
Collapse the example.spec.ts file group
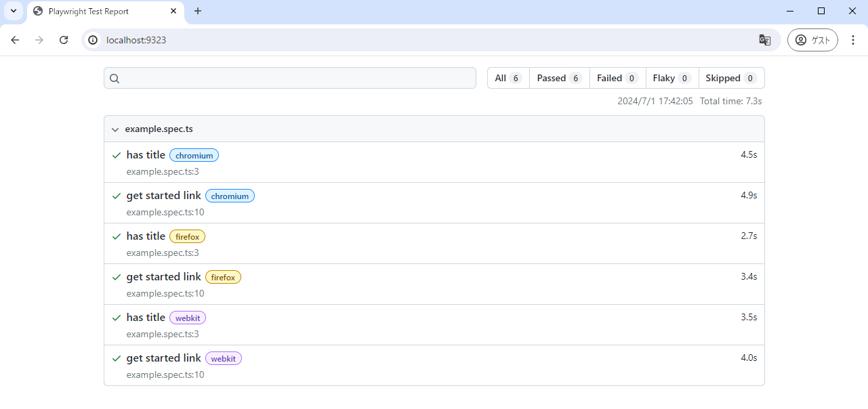(115, 129)
